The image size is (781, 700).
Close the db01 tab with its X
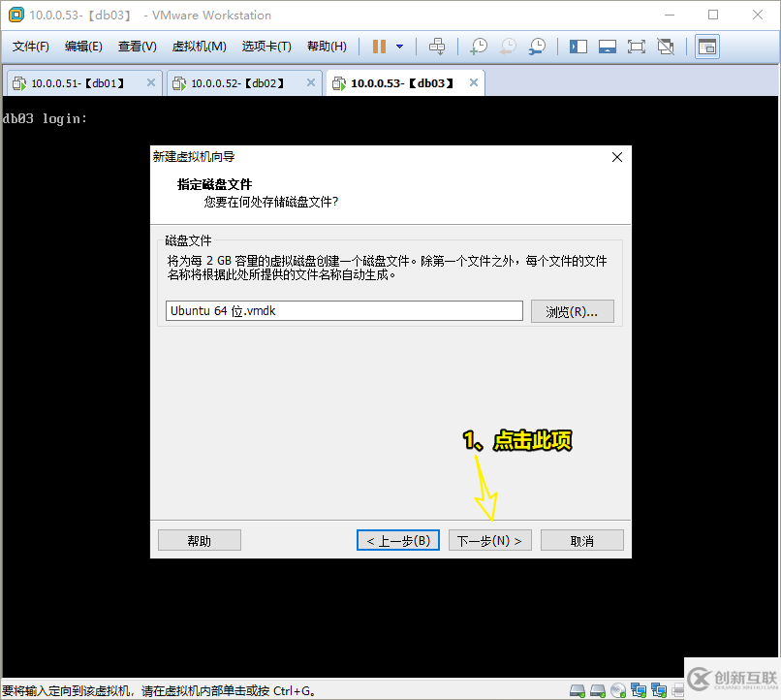(x=151, y=82)
